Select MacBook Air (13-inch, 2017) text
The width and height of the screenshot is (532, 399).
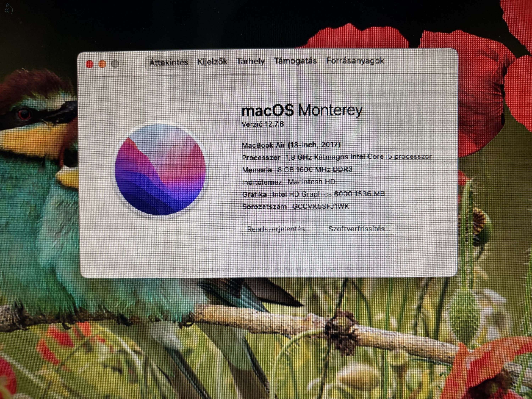click(x=291, y=145)
